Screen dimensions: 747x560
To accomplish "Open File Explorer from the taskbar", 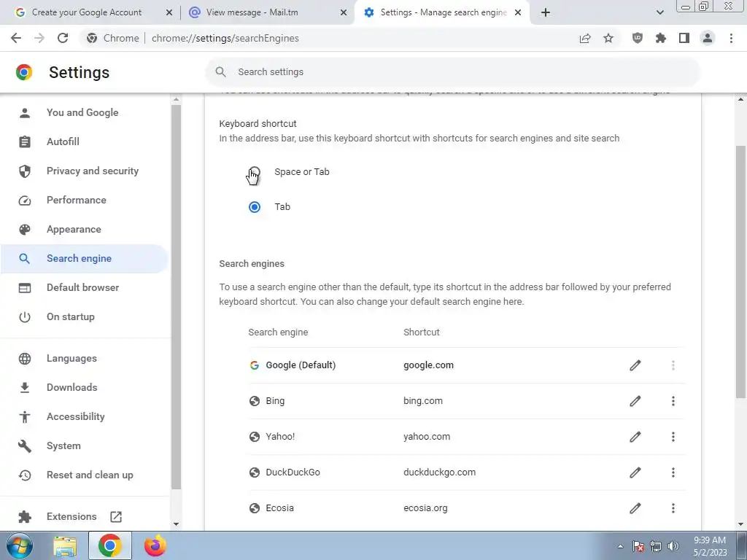I will (65, 546).
